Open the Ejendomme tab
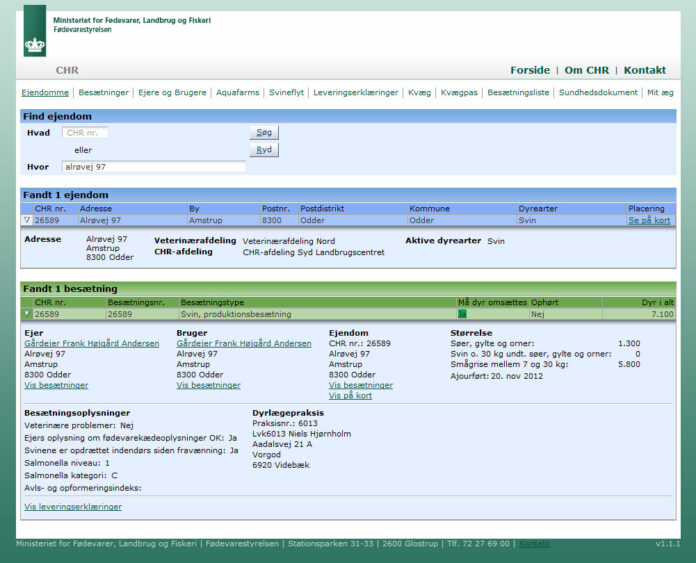Viewport: 696px width, 563px height. [x=45, y=92]
